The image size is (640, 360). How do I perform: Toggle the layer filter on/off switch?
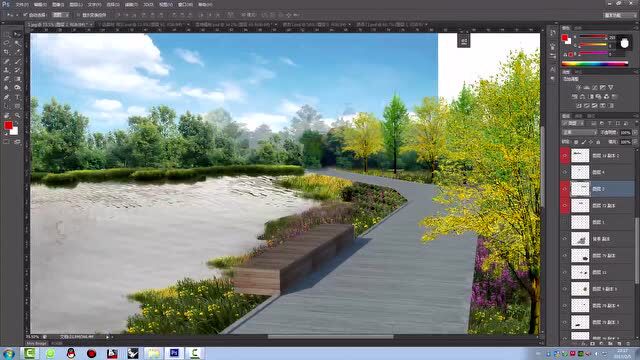[x=636, y=123]
